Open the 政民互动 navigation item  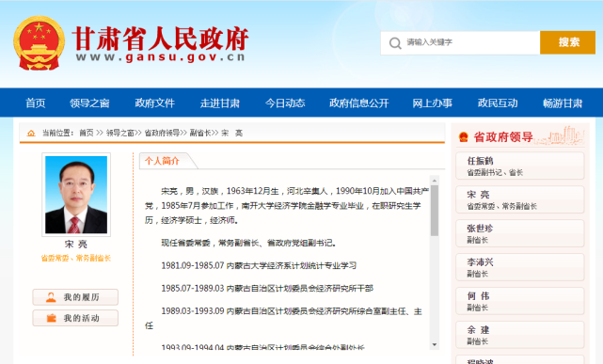tap(498, 103)
